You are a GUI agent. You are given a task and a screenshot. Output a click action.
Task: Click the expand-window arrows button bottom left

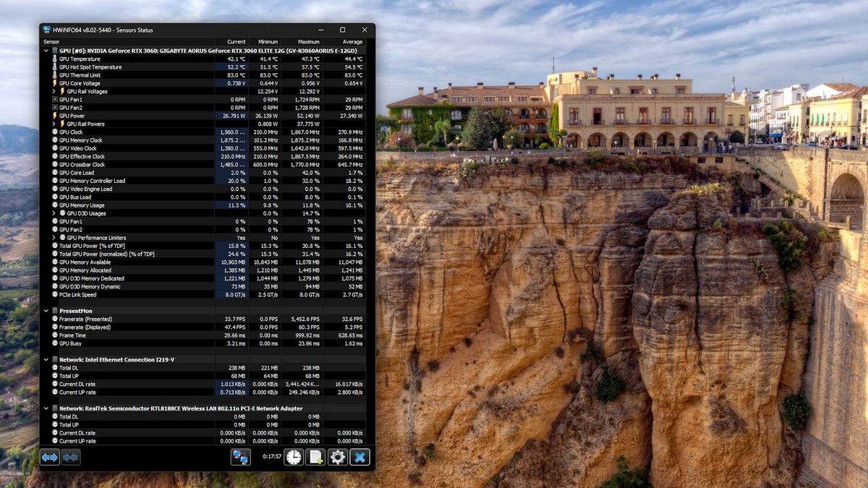[48, 457]
